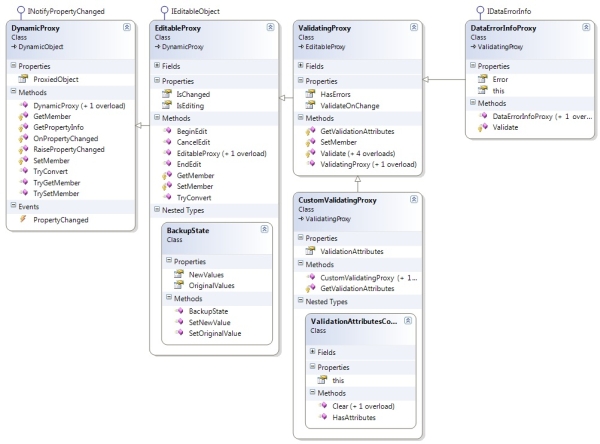Viewport: 600px width, 444px height.
Task: Select the DataErrorInfoProxy class title
Action: 503,28
